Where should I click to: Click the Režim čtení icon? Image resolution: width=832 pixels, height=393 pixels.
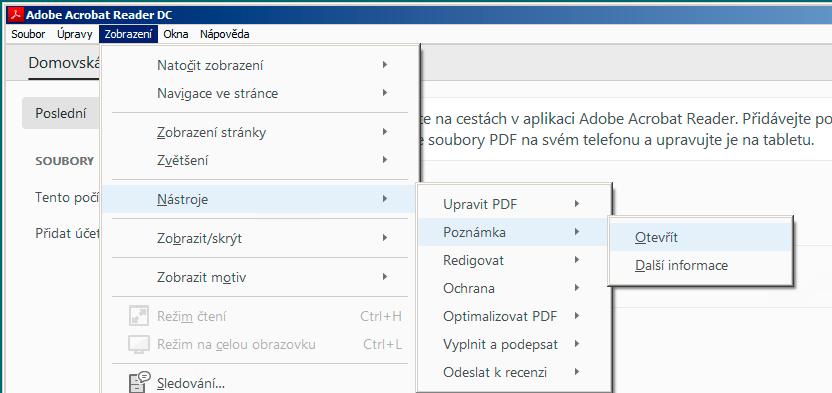[x=139, y=317]
